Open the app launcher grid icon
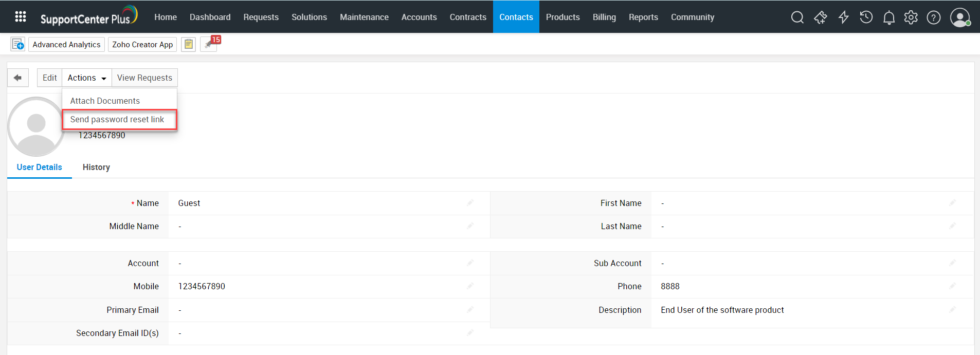 point(21,17)
